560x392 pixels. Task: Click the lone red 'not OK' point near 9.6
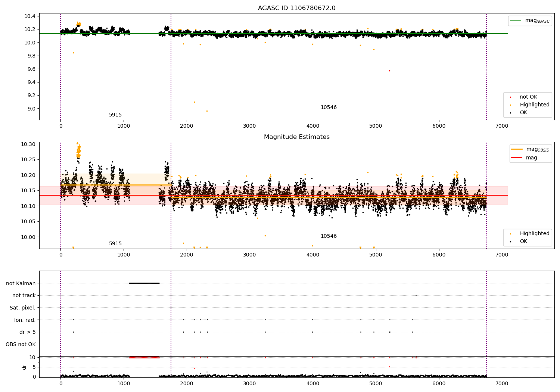[x=389, y=71]
